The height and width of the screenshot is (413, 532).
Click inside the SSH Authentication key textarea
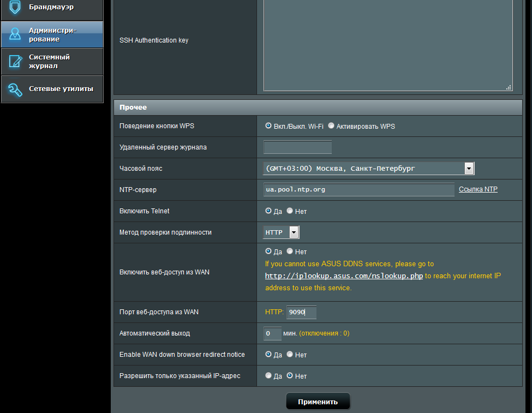pyautogui.click(x=388, y=44)
